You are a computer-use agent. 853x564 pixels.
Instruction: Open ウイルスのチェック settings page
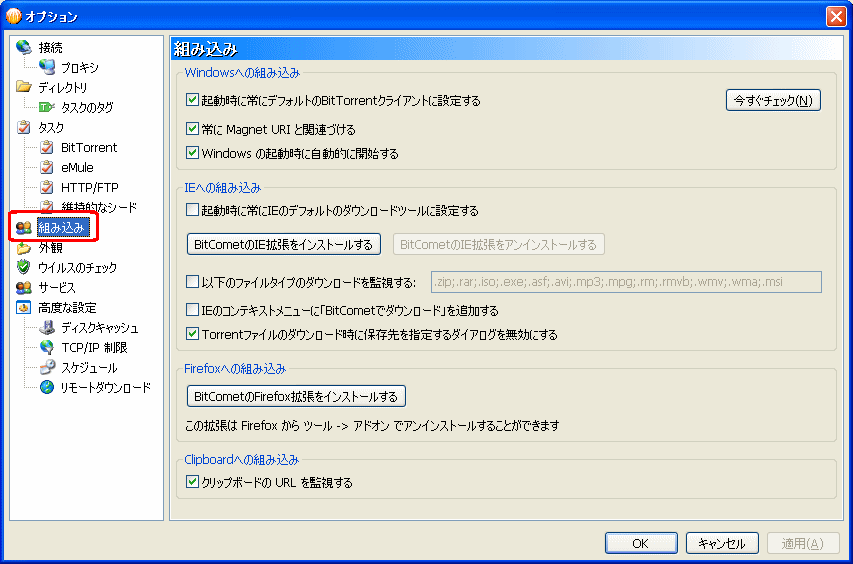[x=77, y=268]
